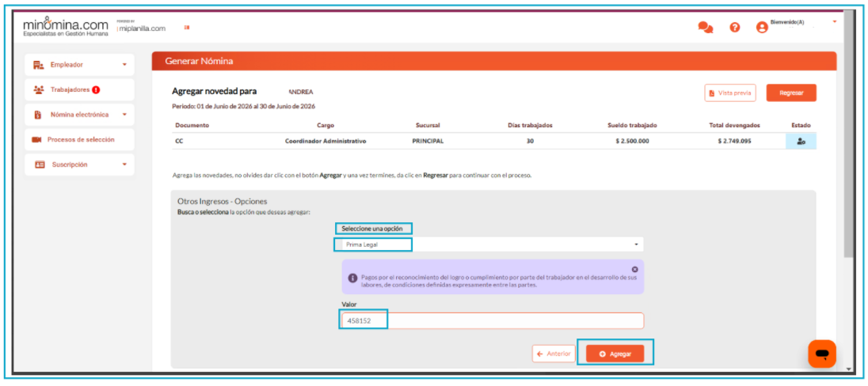
Task: Click the Regresar button
Action: (x=791, y=93)
